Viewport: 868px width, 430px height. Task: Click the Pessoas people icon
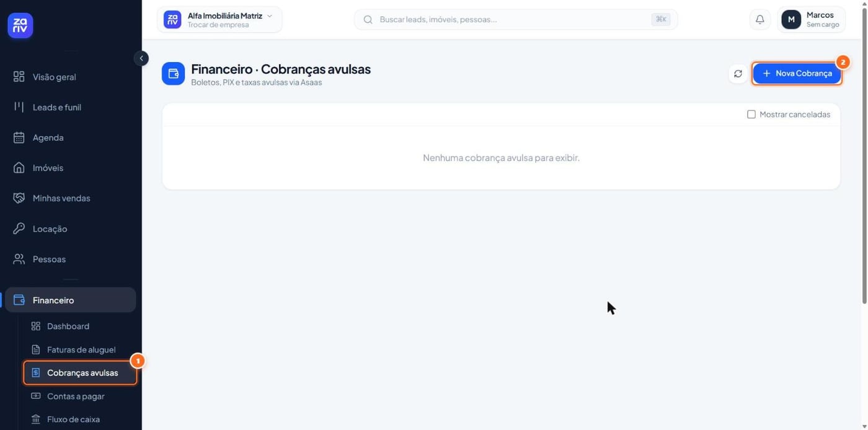tap(19, 259)
